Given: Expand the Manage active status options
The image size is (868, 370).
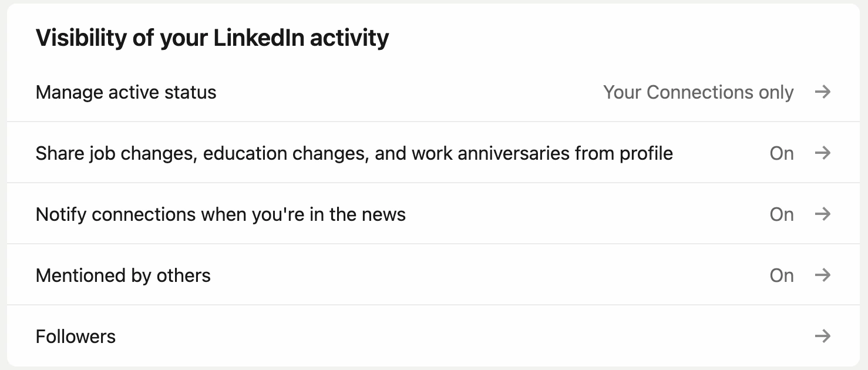Looking at the screenshot, I should point(126,92).
